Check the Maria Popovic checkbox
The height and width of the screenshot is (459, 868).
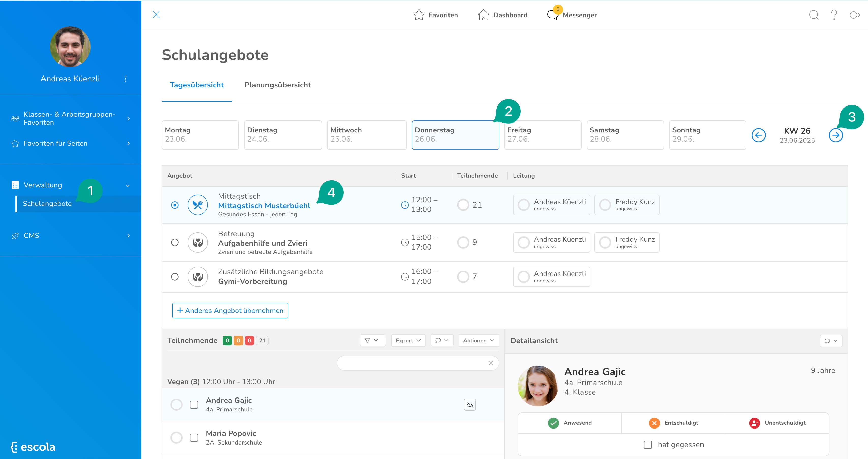[194, 437]
